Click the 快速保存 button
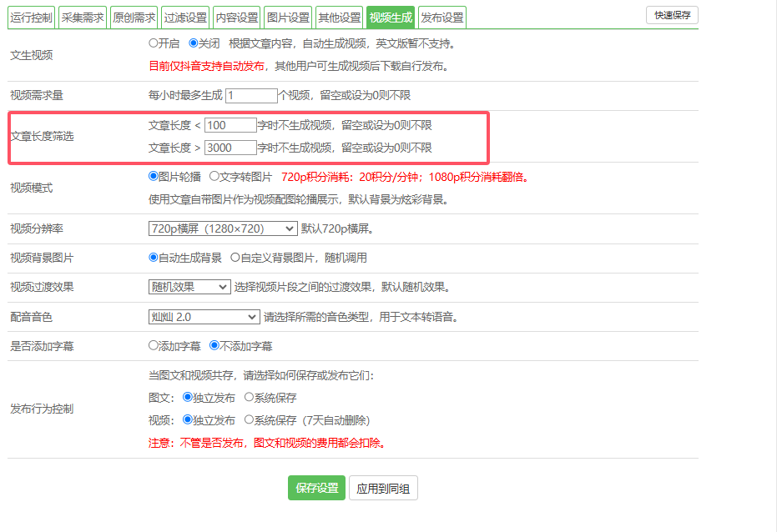Viewport: 777px width, 532px height. (x=671, y=15)
